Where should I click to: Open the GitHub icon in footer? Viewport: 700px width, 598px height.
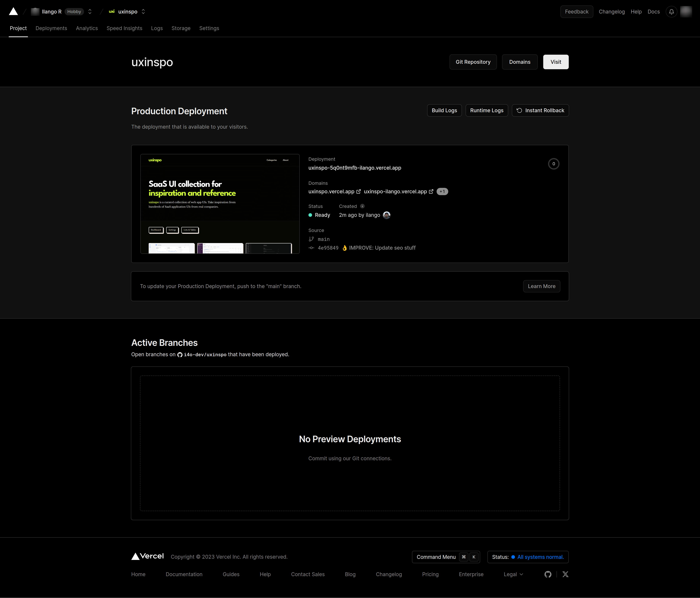tap(548, 574)
